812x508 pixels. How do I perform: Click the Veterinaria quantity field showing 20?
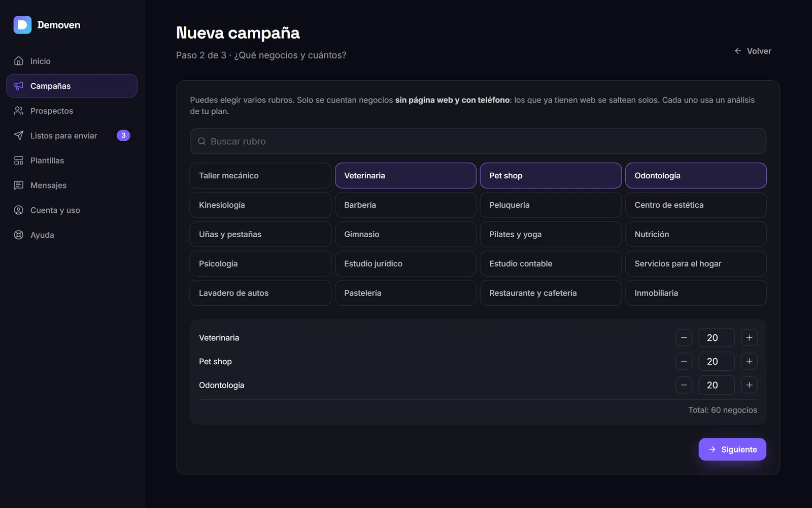pos(717,338)
